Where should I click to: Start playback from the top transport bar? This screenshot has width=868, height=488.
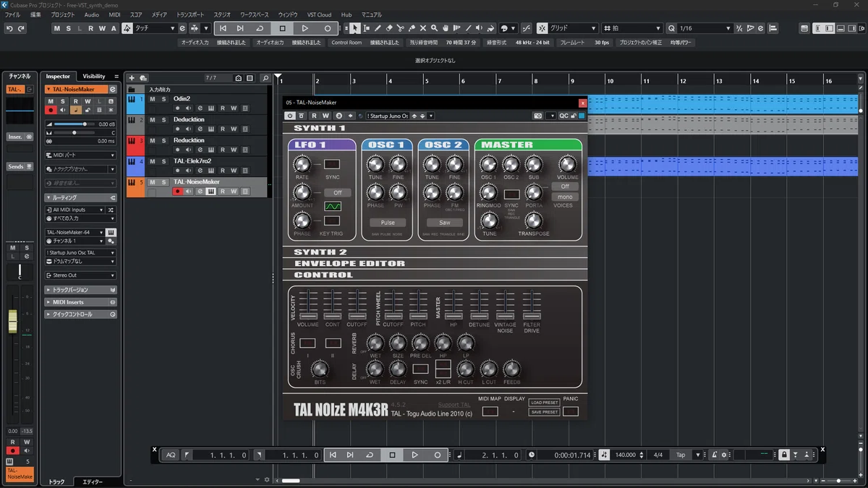tap(305, 28)
